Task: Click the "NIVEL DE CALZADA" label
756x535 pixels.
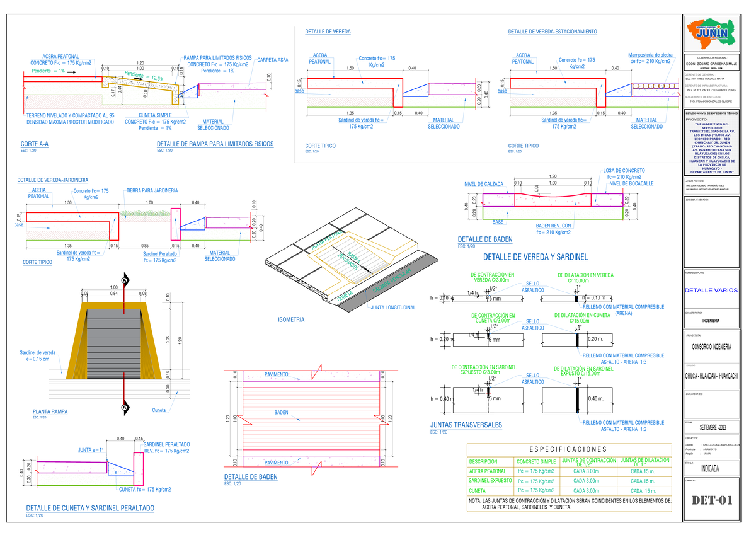Action: click(x=484, y=184)
